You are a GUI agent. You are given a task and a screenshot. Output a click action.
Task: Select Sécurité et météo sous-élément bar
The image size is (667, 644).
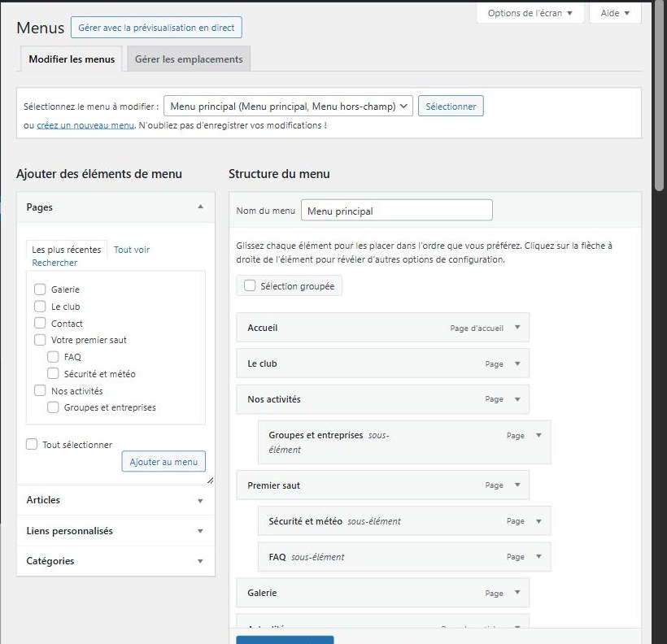pyautogui.click(x=404, y=520)
